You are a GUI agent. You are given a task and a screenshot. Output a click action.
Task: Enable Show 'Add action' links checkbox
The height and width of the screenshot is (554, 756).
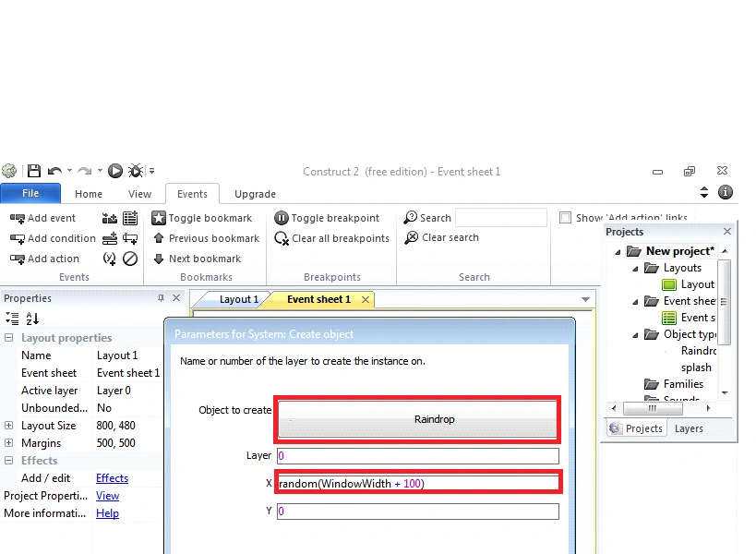pos(565,218)
